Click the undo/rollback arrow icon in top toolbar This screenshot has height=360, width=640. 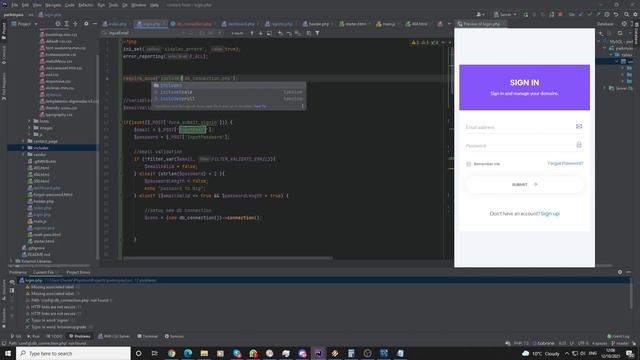tap(616, 14)
